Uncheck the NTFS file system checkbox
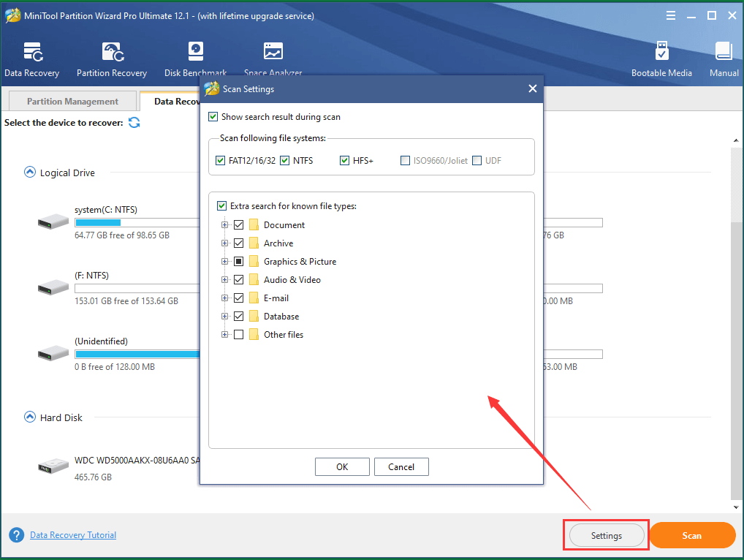Screen dimensions: 744x560 tap(285, 160)
